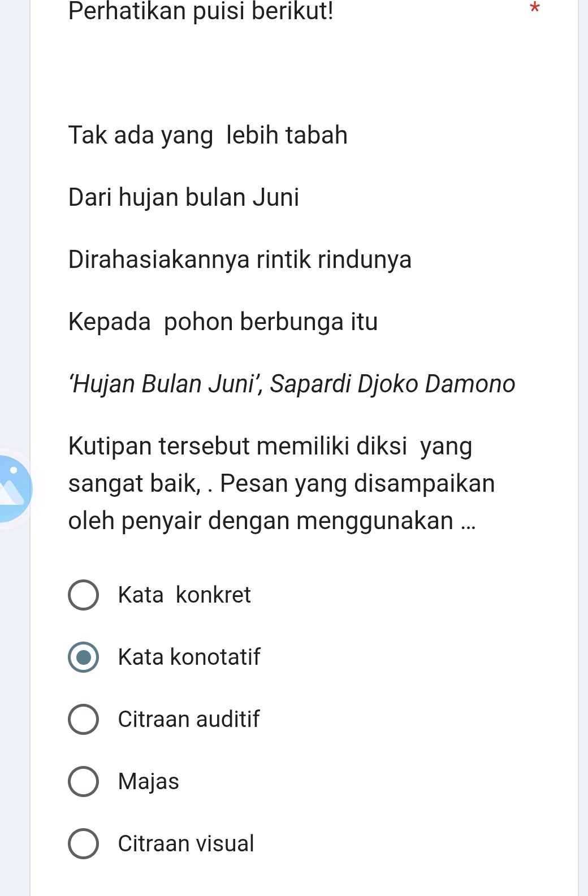Image resolution: width=588 pixels, height=896 pixels.
Task: Select the 'Citraan auditif' radio button
Action: pos(83,719)
